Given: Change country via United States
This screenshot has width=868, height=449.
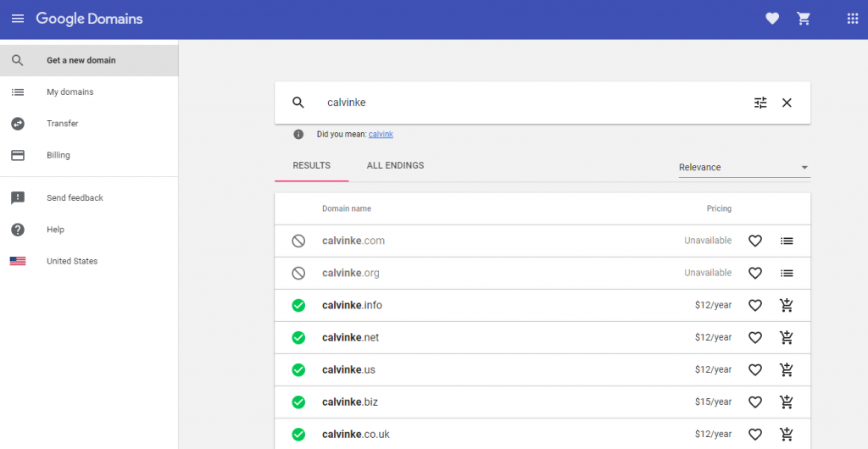Looking at the screenshot, I should coord(89,261).
